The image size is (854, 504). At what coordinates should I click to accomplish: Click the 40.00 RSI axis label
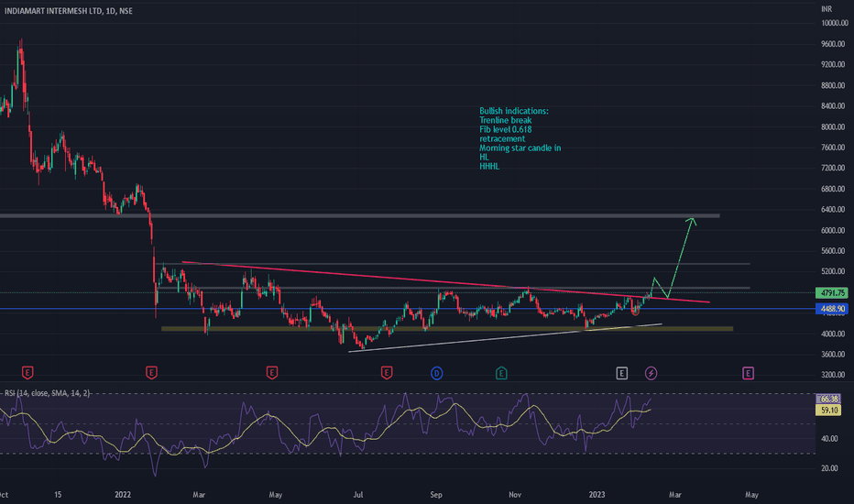(829, 439)
